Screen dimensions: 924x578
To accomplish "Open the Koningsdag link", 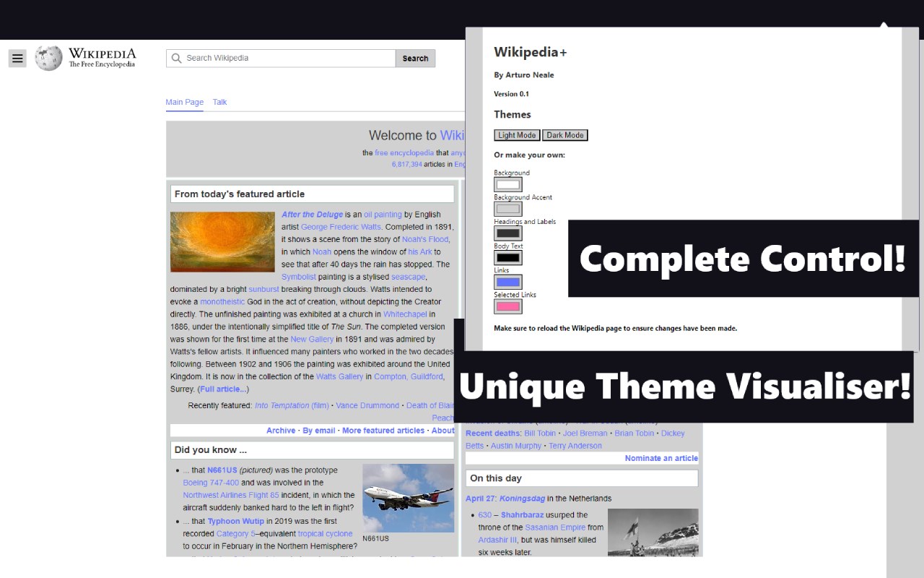I will pos(522,499).
